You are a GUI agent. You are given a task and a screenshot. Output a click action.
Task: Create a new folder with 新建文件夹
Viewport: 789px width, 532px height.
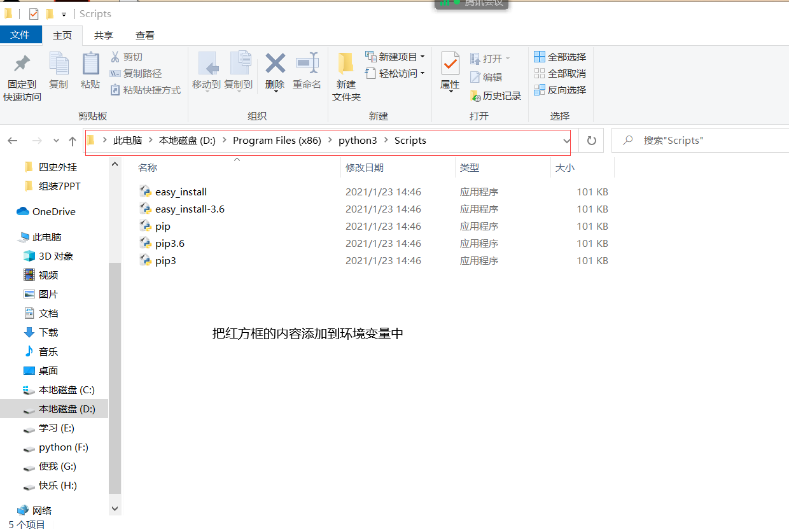click(346, 75)
